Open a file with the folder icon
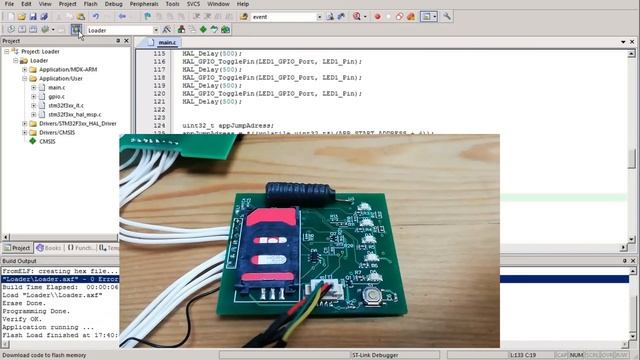 pos(22,17)
